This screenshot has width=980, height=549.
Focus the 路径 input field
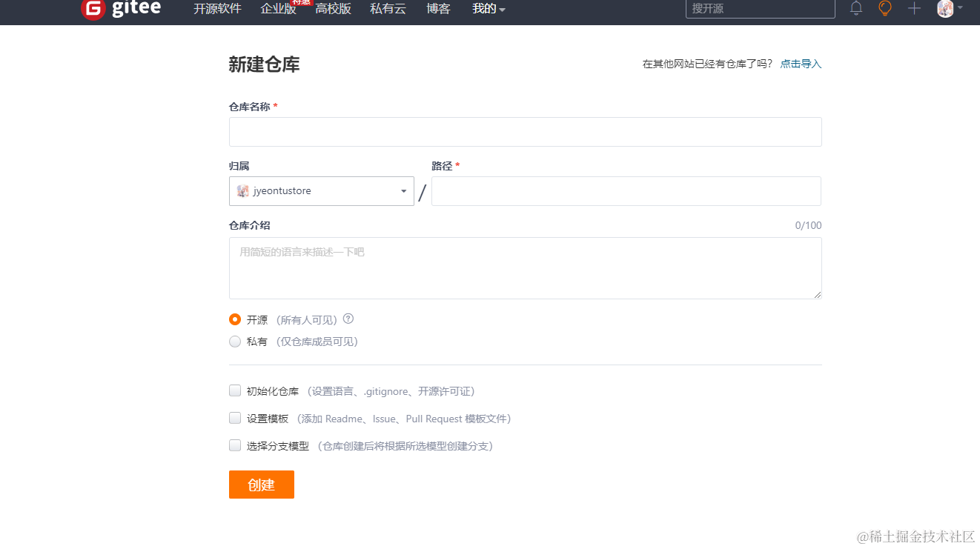click(626, 191)
